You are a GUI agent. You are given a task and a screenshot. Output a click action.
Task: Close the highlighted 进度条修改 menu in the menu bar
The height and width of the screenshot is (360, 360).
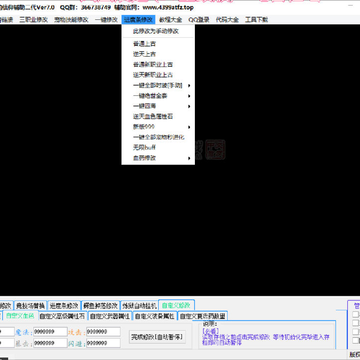138,20
